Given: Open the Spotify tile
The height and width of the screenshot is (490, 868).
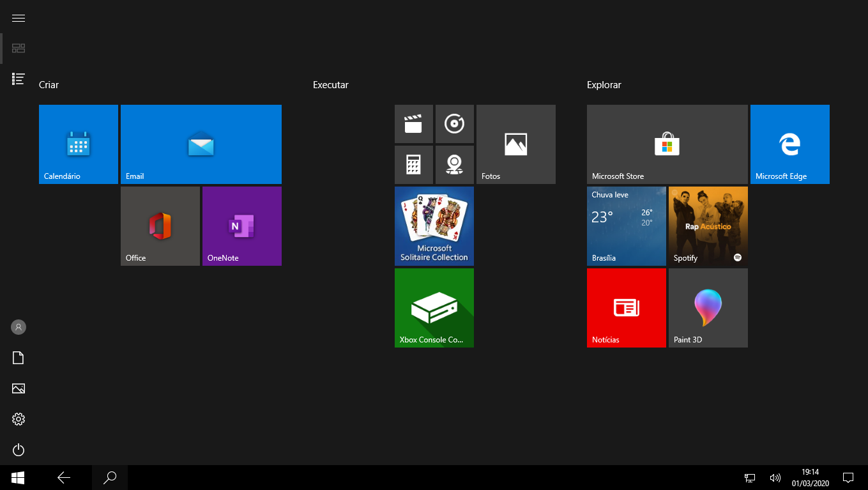Looking at the screenshot, I should pyautogui.click(x=708, y=226).
